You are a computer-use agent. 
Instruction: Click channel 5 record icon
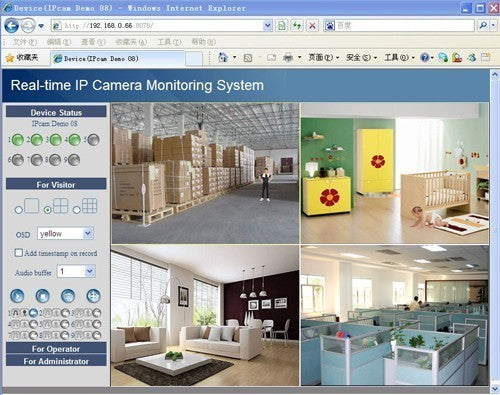[x=65, y=324]
